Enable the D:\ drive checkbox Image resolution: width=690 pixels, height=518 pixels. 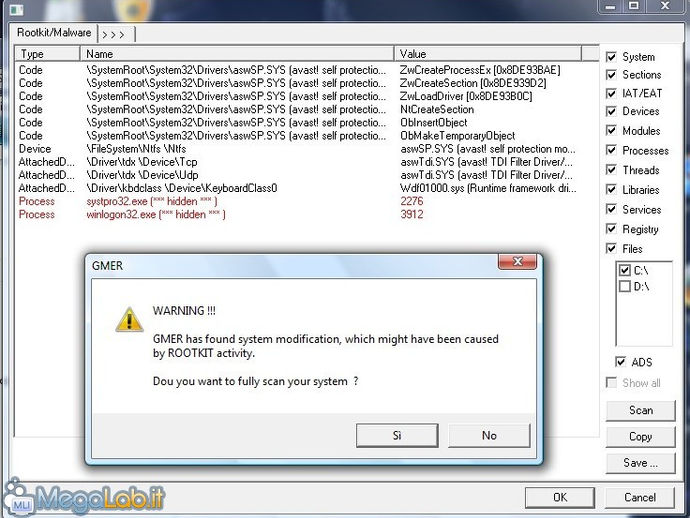pyautogui.click(x=624, y=287)
